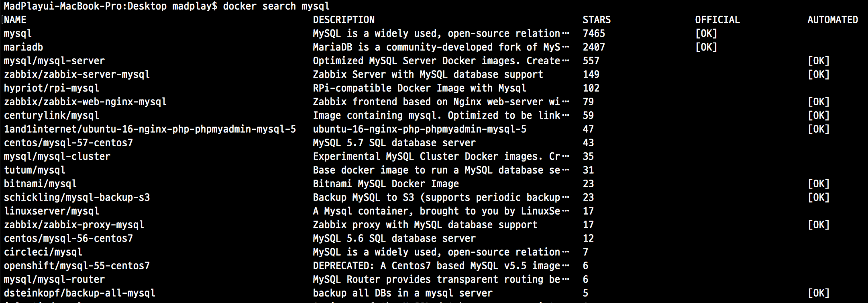Click the STARS column header
The height and width of the screenshot is (303, 868).
coord(597,20)
